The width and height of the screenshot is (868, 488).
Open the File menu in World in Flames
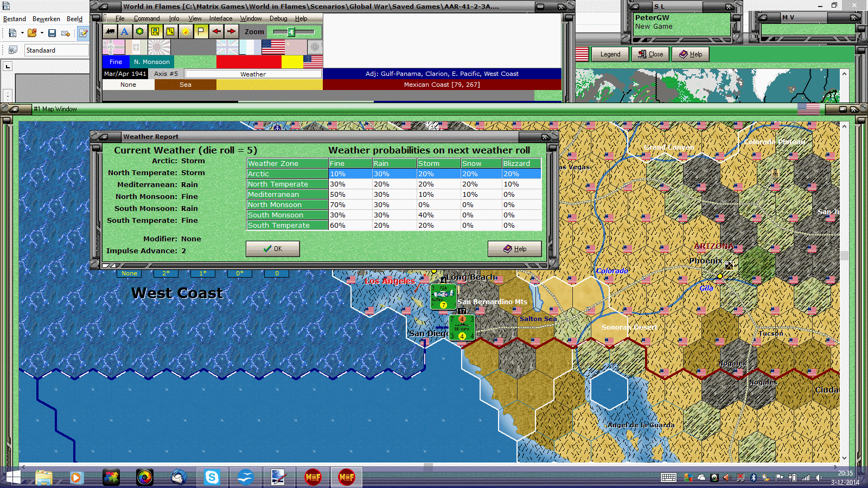click(x=120, y=18)
